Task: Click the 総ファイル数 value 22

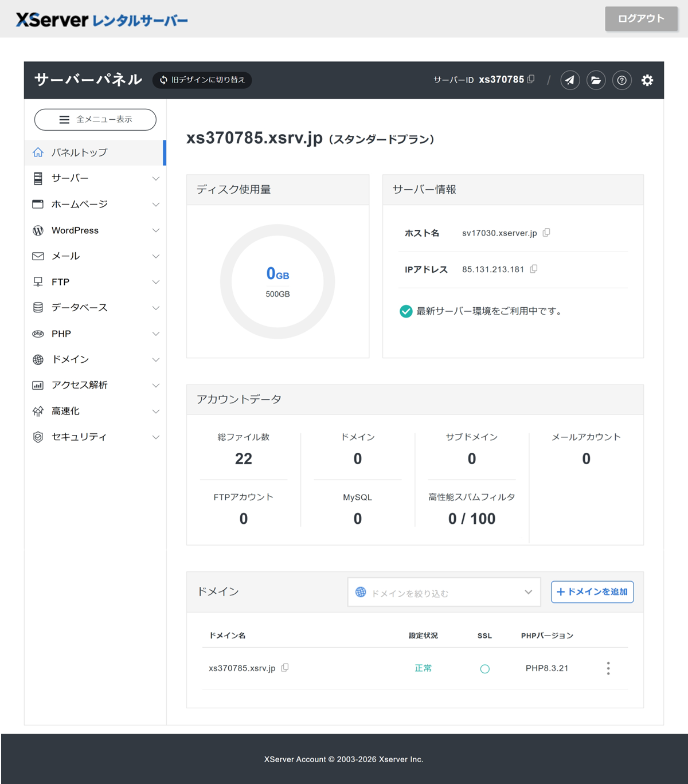Action: (244, 458)
